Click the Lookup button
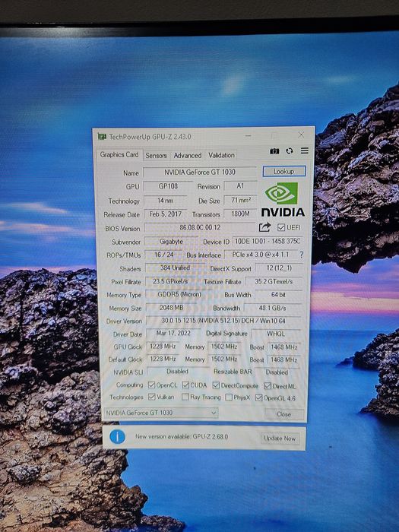This screenshot has width=399, height=532. click(284, 171)
